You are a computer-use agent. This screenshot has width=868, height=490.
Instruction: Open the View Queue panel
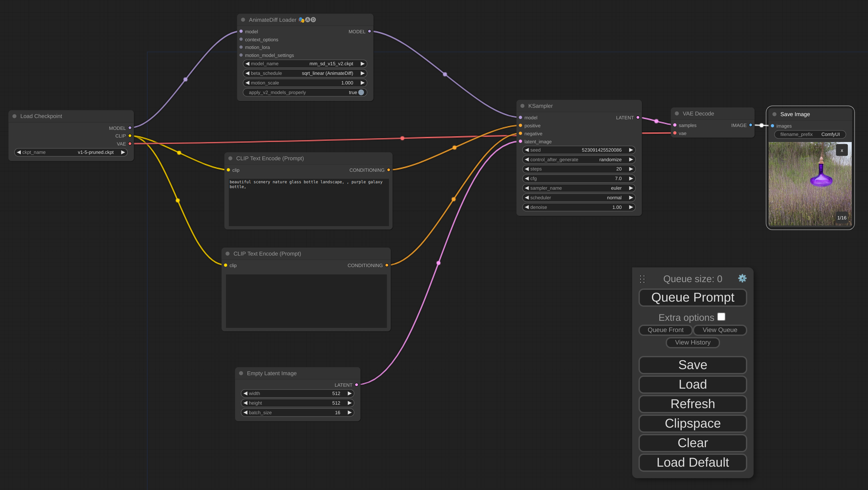pyautogui.click(x=720, y=330)
